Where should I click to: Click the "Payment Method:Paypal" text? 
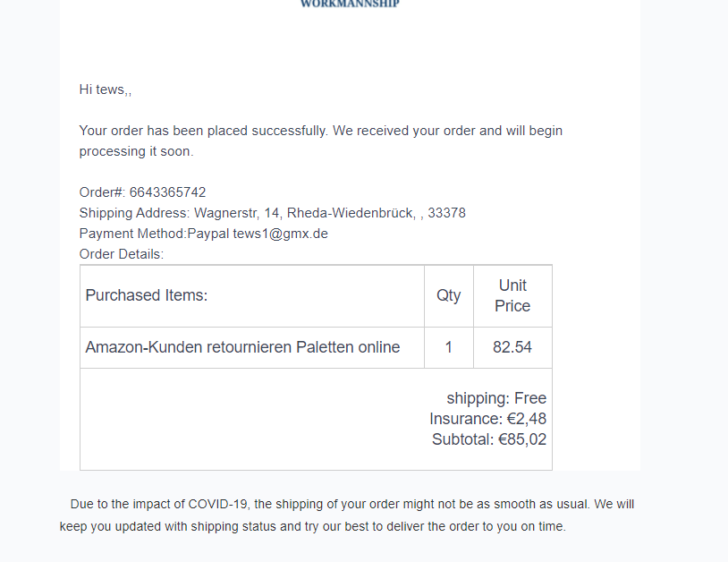(154, 234)
